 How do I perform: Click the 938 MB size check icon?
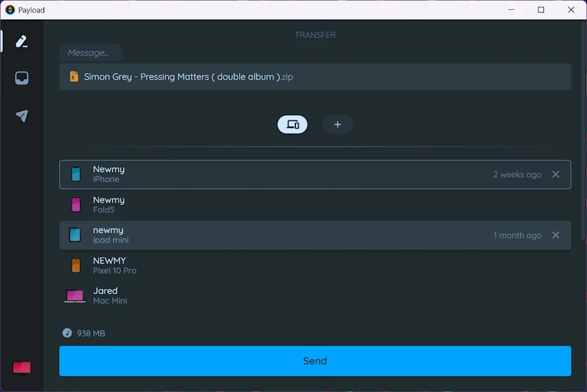[x=67, y=333]
